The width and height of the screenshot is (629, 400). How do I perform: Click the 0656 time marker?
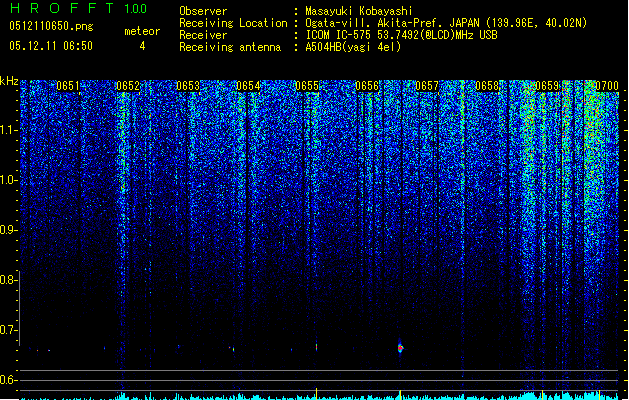click(x=367, y=86)
